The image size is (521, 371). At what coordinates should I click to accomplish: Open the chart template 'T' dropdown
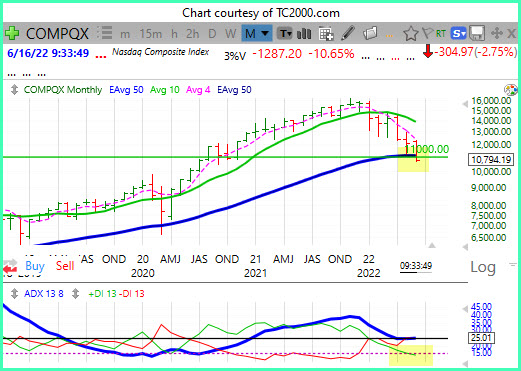click(285, 33)
